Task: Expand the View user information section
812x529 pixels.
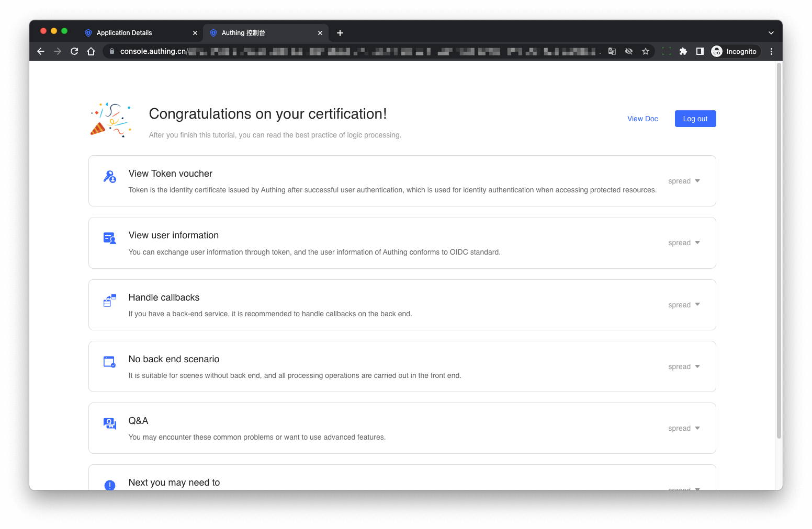Action: (x=684, y=243)
